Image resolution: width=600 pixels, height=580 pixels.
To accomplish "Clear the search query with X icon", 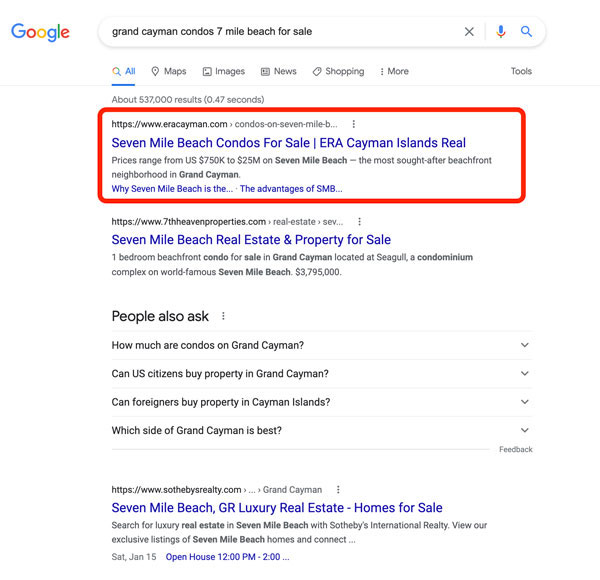I will coord(469,31).
